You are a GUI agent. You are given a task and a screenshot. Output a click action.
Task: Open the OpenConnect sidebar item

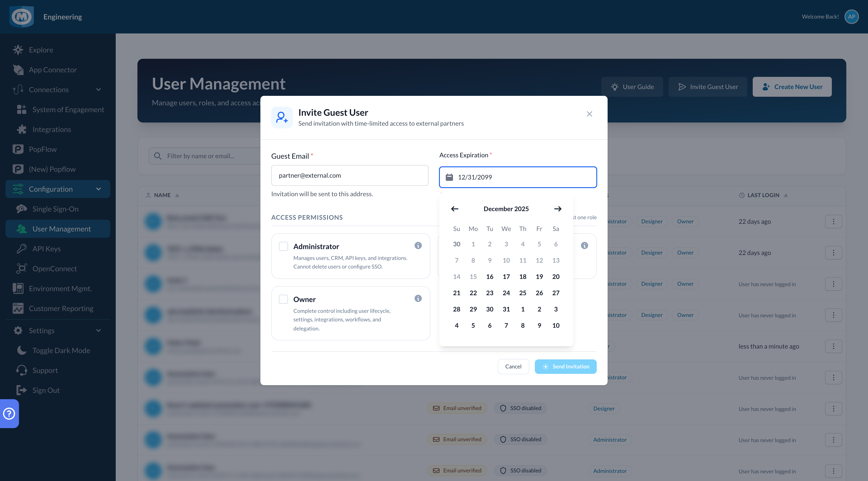point(58,269)
